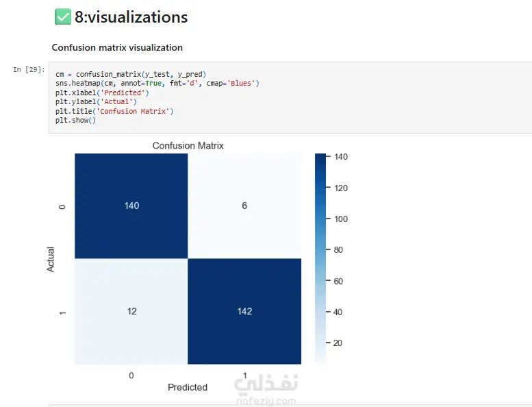Image resolution: width=532 pixels, height=407 pixels.
Task: Click the heatmap cell showing 6
Action: (244, 206)
